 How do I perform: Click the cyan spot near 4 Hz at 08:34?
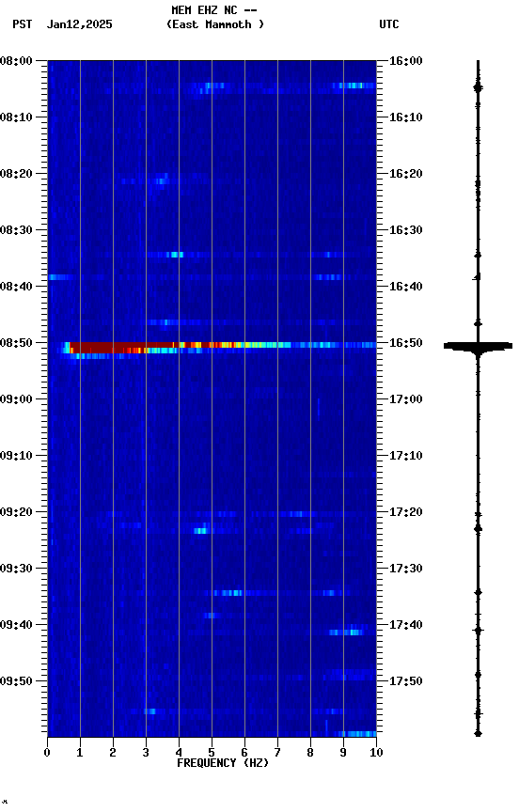(x=177, y=255)
